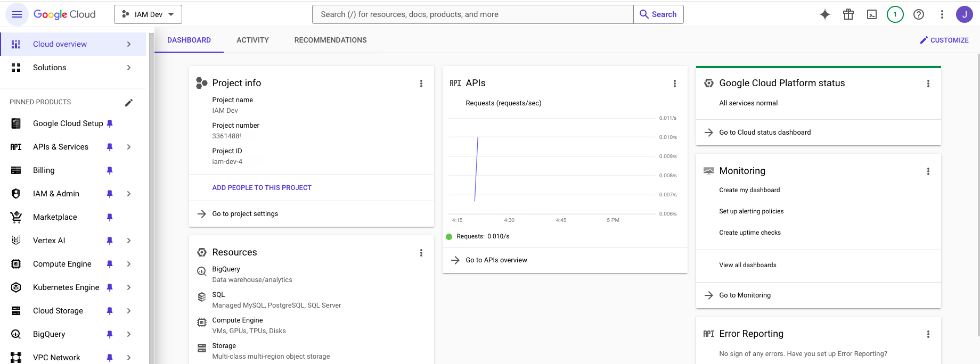Expand Cloud overview submenu chevron
The height and width of the screenshot is (364, 980).
tap(129, 44)
